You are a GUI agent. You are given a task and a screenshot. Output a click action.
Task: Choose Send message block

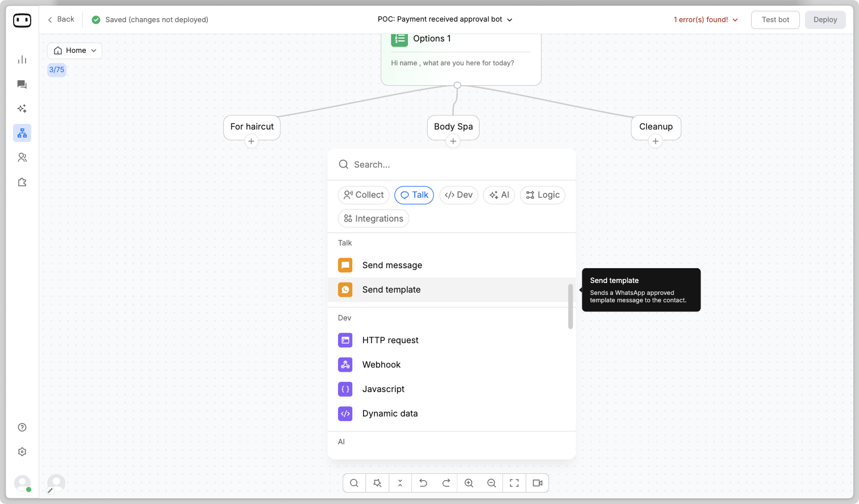(452, 265)
